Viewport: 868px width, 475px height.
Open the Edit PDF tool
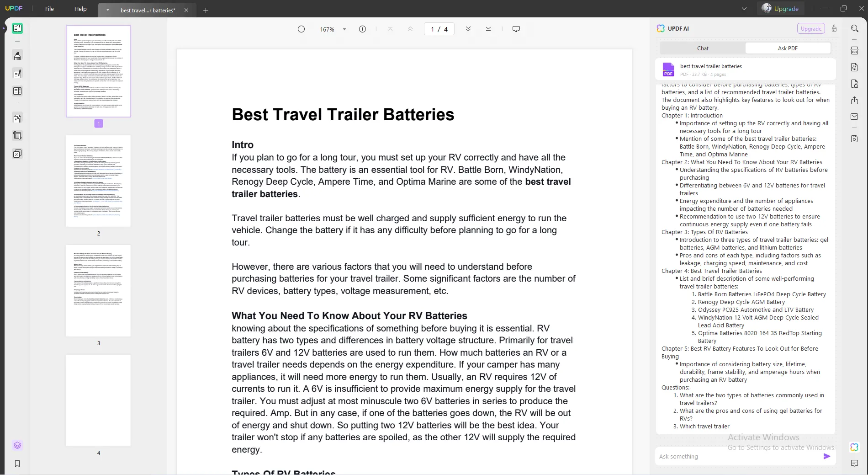[17, 74]
